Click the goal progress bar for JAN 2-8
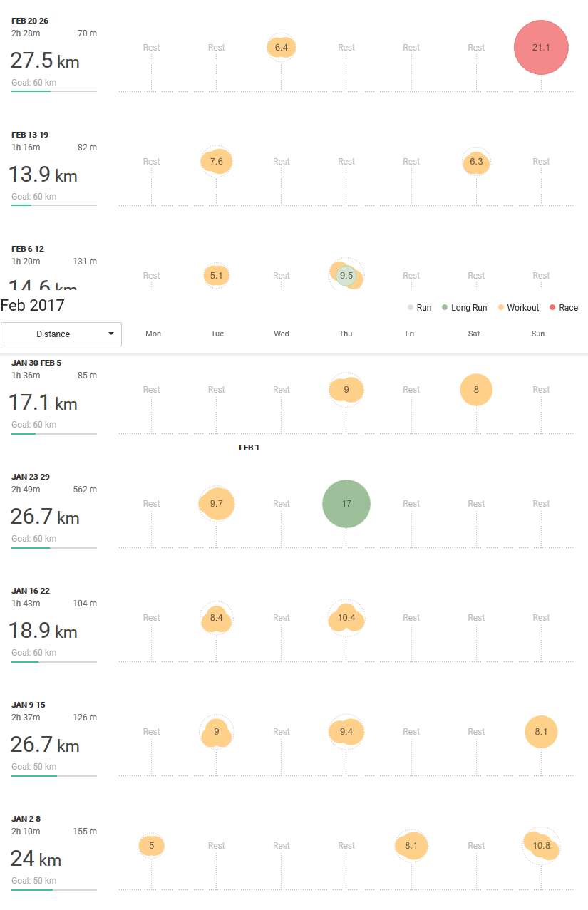588x910 pixels. click(x=54, y=889)
